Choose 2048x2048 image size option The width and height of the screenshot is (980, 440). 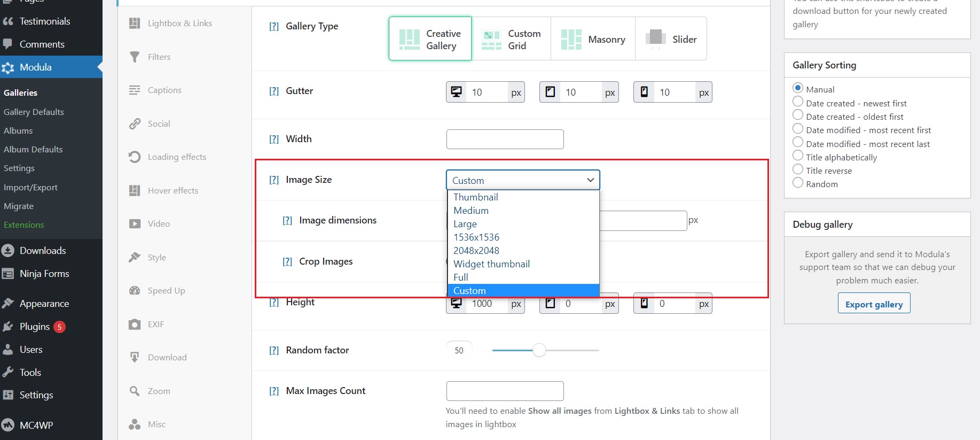click(523, 251)
